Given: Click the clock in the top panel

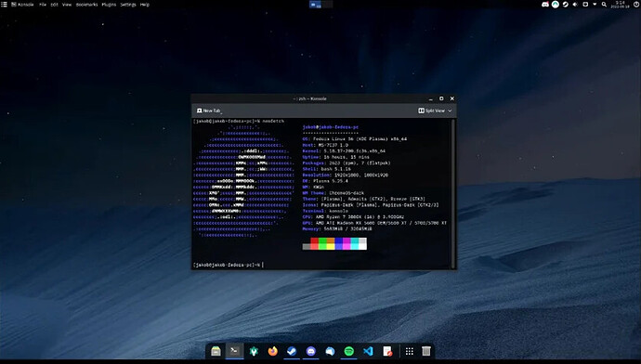Looking at the screenshot, I should 621,5.
